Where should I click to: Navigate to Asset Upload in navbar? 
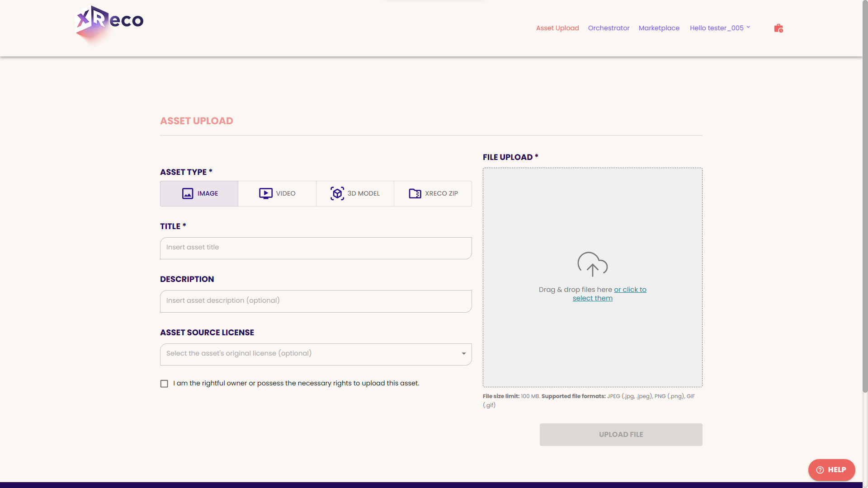tap(557, 28)
